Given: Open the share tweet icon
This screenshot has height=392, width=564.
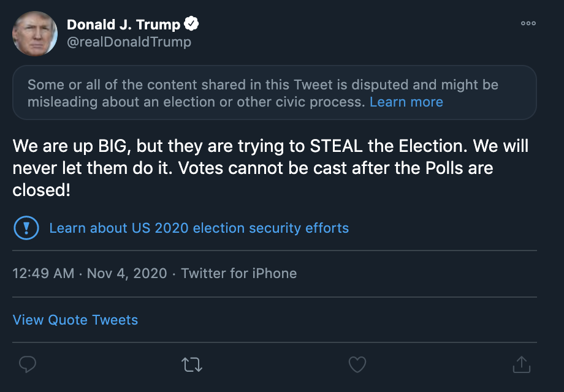Looking at the screenshot, I should click(x=520, y=365).
